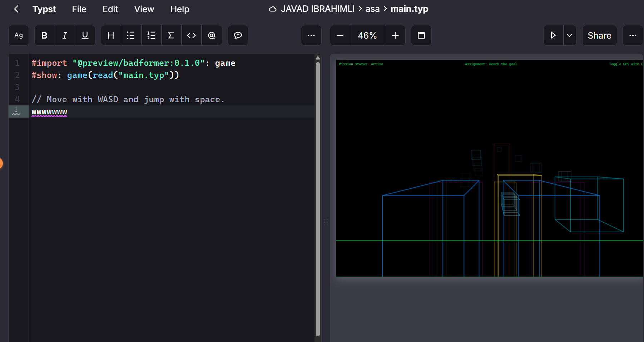Viewport: 644px width, 342px height.
Task: Toggle the preview page layout icon
Action: click(421, 35)
